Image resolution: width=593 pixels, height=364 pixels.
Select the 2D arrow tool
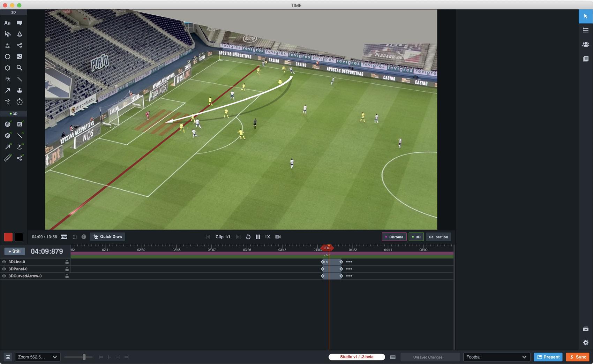pos(7,91)
